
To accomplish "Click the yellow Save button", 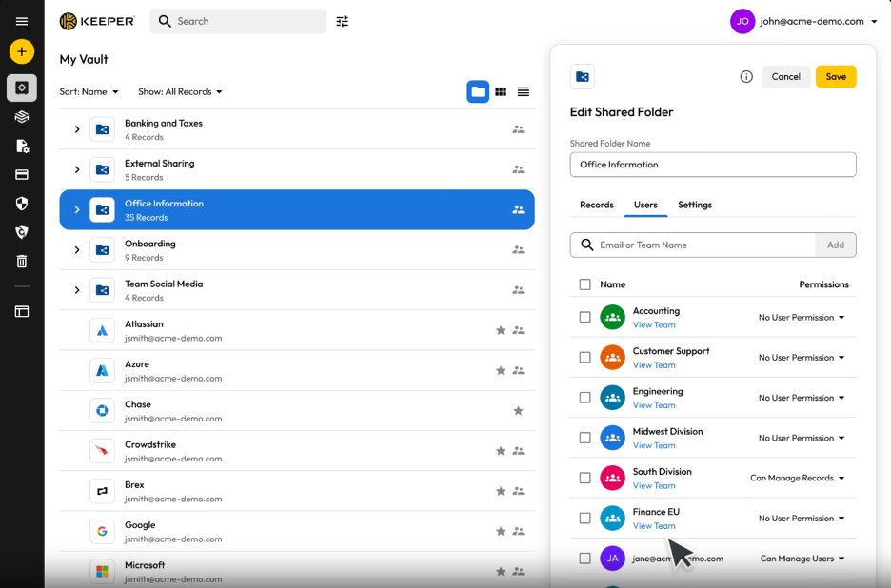I will (x=835, y=76).
